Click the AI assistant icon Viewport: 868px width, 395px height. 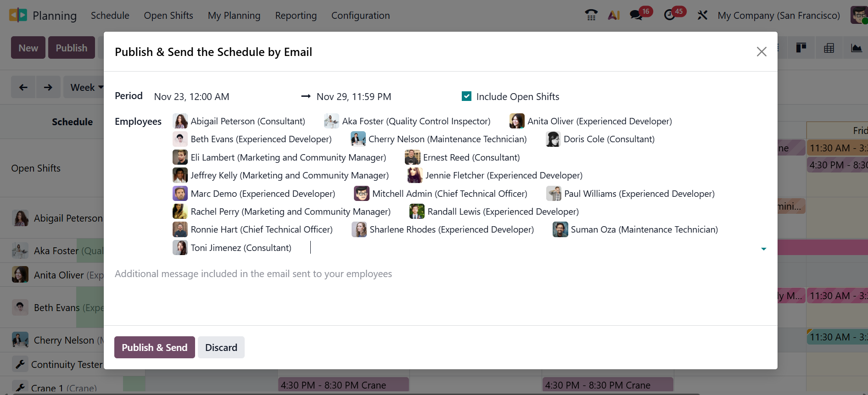[x=614, y=15]
